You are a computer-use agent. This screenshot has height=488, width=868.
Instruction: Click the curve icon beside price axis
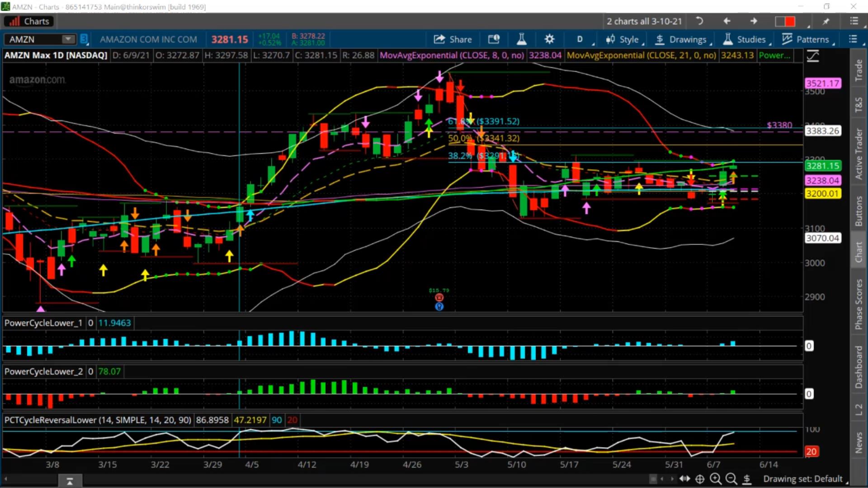[813, 56]
